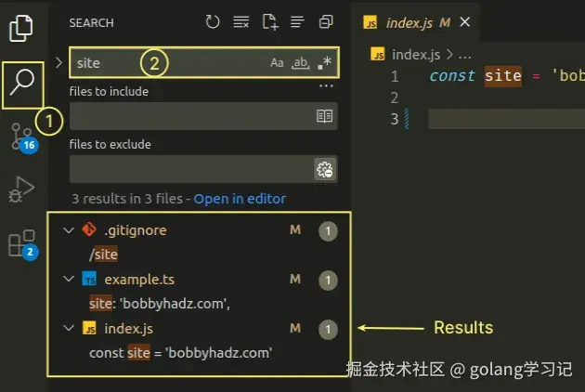Toggle search only in open editors
The height and width of the screenshot is (392, 585).
[324, 116]
